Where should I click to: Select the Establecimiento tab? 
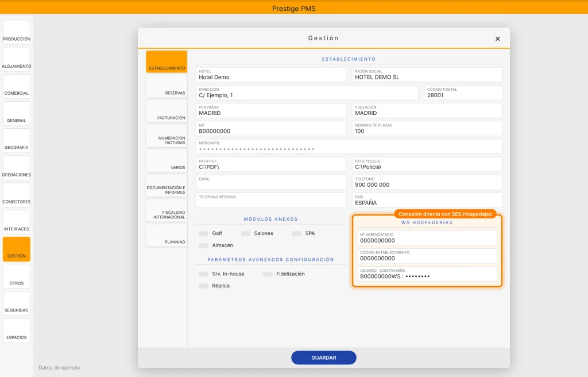(x=167, y=61)
